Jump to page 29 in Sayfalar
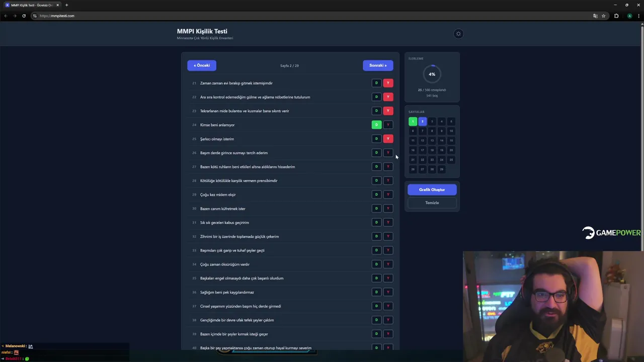Image resolution: width=644 pixels, height=362 pixels. [x=441, y=169]
